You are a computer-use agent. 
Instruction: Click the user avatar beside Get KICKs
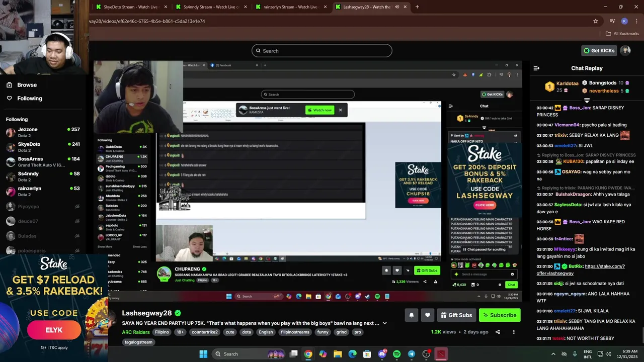(625, 50)
